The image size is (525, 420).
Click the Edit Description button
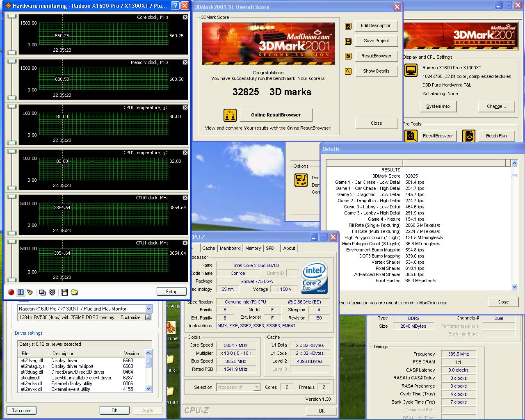tap(376, 26)
